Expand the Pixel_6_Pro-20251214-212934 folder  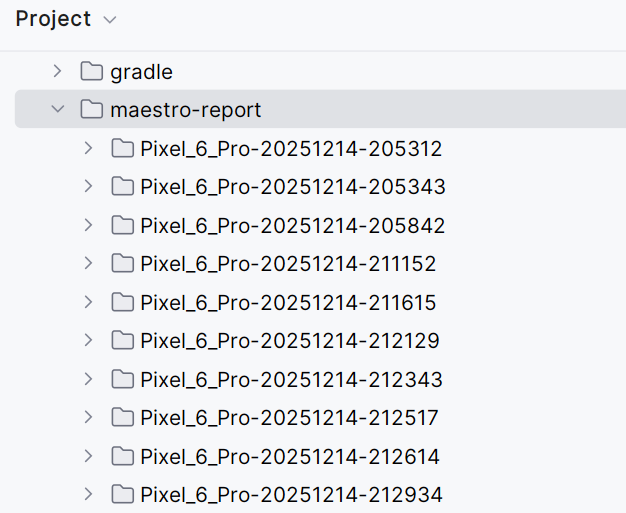coord(88,494)
